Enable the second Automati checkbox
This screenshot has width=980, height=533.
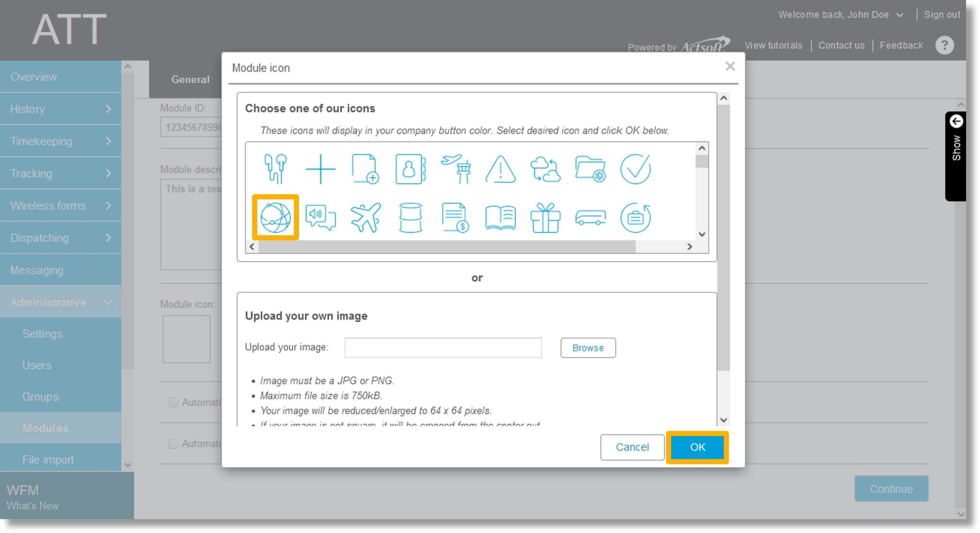coord(173,444)
